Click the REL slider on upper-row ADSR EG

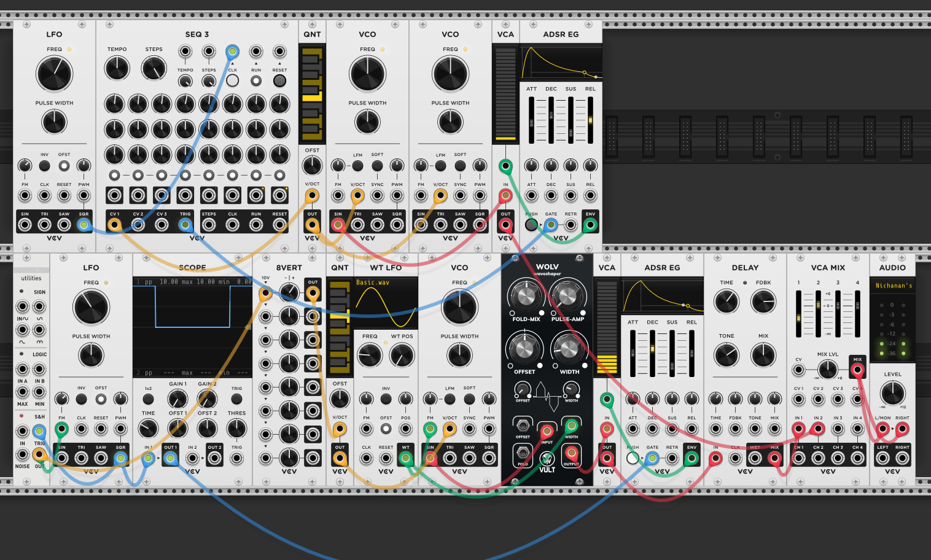click(590, 120)
